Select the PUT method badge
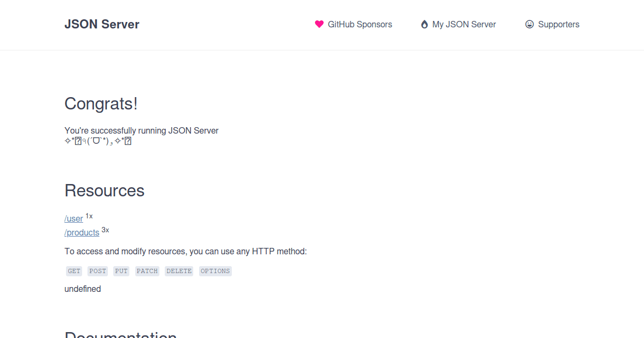Viewport: 644px width, 338px height. point(121,271)
